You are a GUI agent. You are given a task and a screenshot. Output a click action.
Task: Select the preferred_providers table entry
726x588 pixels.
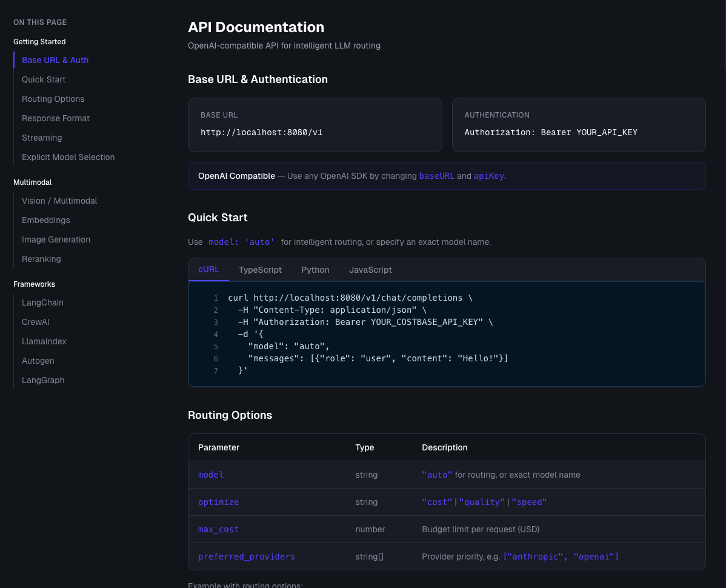(246, 556)
